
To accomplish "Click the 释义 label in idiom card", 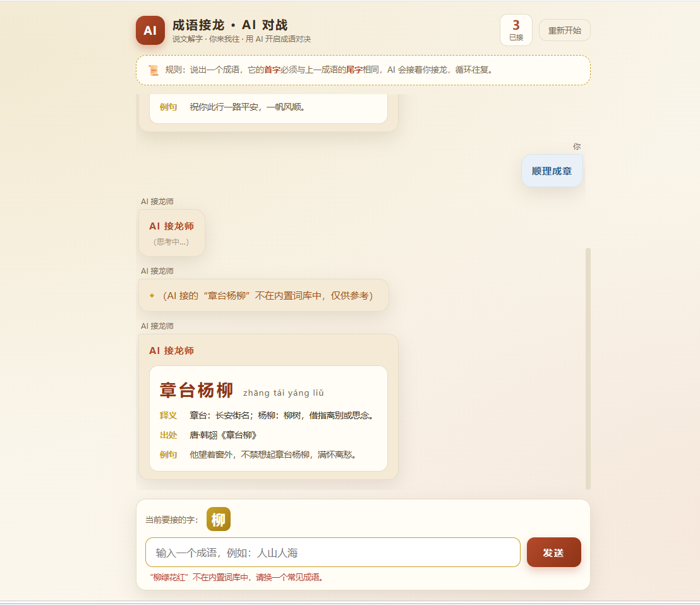I will [x=168, y=415].
